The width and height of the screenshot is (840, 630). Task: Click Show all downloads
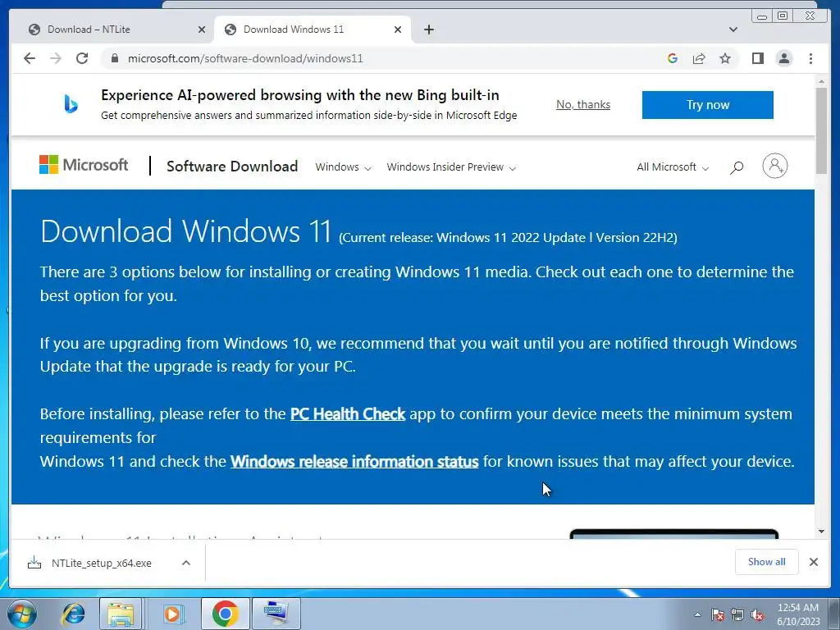[767, 562]
